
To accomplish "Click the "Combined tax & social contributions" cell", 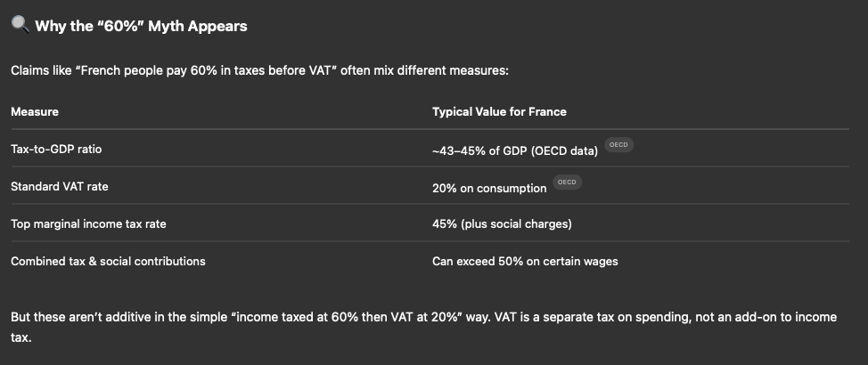I will [x=108, y=261].
